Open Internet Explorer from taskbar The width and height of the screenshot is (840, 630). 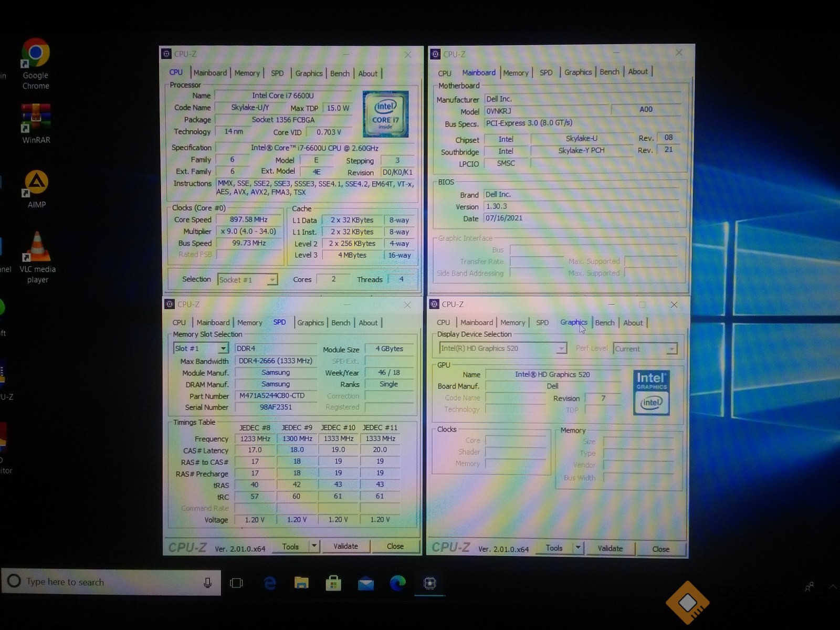pos(270,583)
